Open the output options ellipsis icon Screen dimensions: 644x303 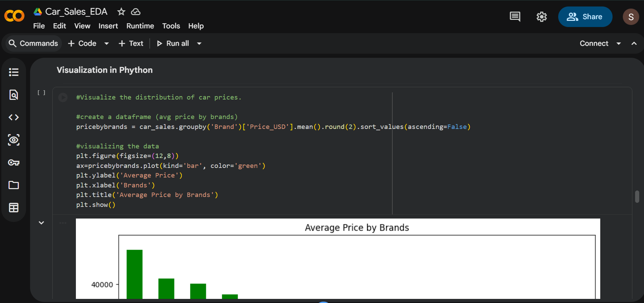(x=63, y=223)
